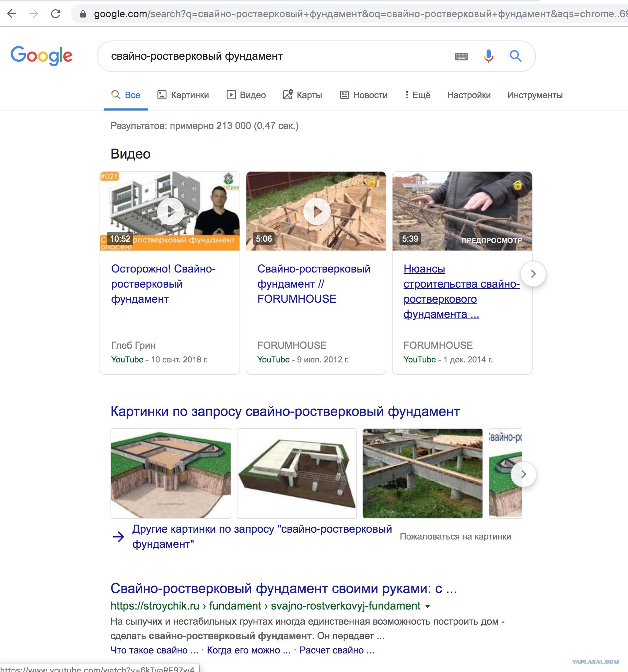Switch to the Карты tab
The height and width of the screenshot is (672, 628).
pyautogui.click(x=302, y=95)
